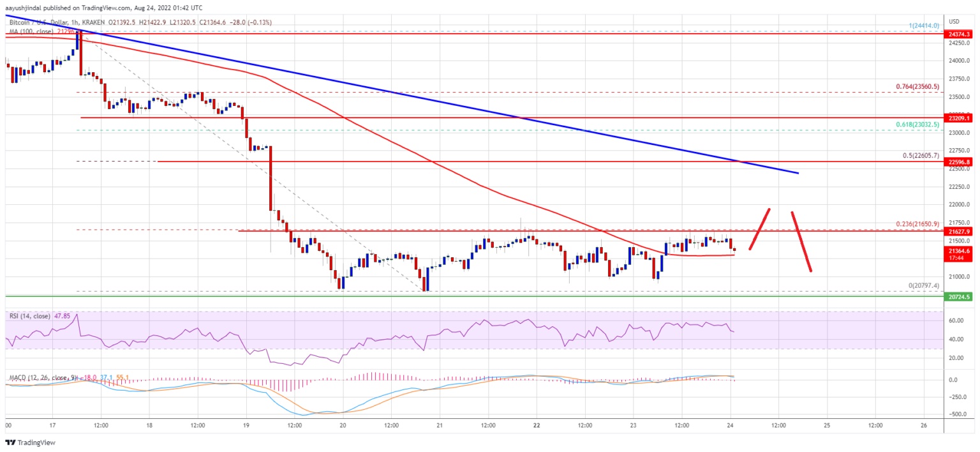Click the green 20724.5 price label
The width and height of the screenshot is (980, 452).
pos(960,297)
